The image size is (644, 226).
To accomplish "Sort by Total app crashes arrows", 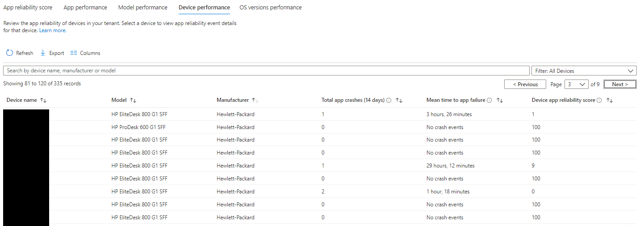I will pyautogui.click(x=399, y=100).
